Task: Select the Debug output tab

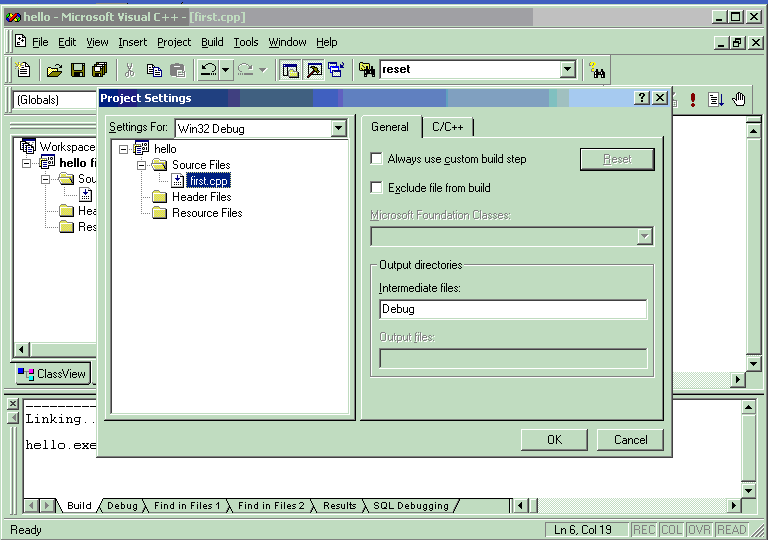Action: pos(122,506)
